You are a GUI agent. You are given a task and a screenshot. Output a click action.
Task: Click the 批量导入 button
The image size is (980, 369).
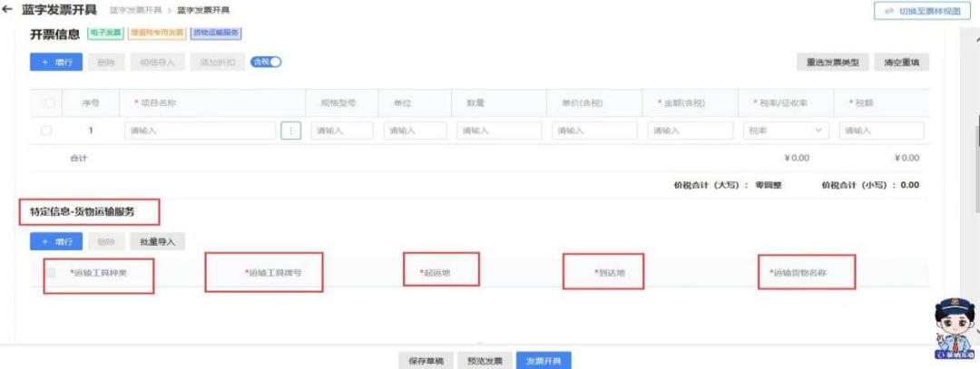pyautogui.click(x=158, y=241)
